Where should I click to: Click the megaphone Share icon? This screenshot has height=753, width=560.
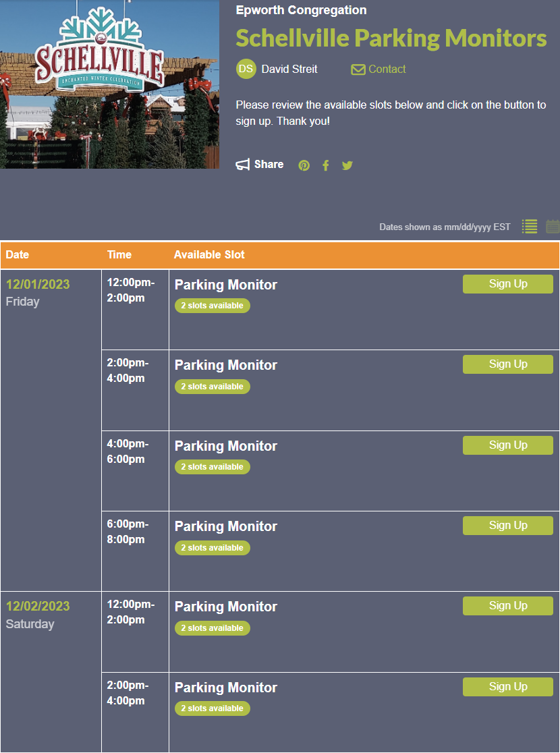tap(243, 165)
